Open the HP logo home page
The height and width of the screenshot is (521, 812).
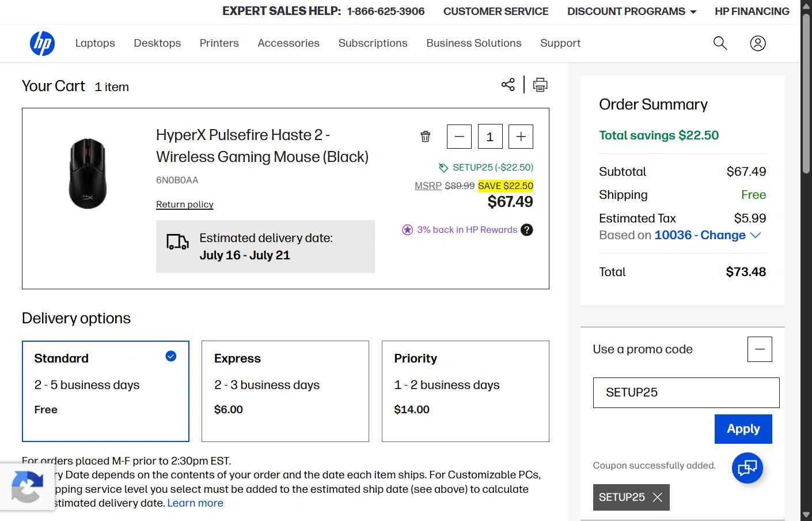click(x=42, y=43)
